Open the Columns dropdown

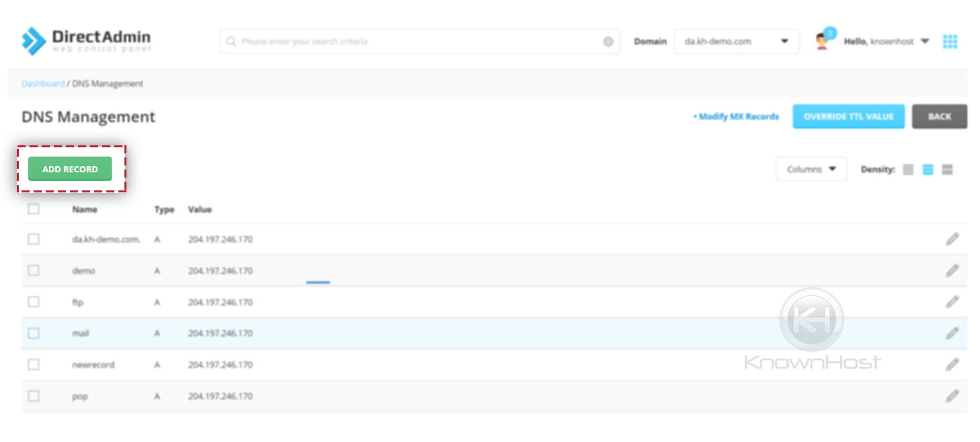point(811,169)
